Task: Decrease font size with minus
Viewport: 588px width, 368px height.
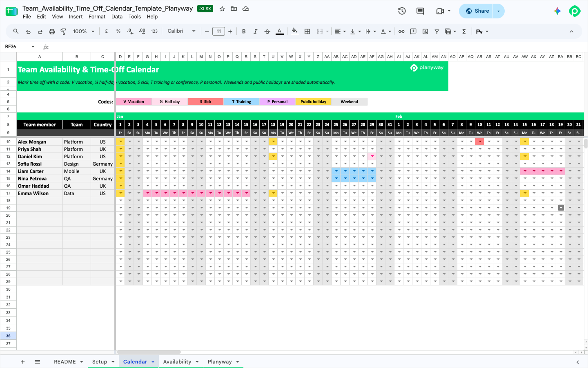Action: (207, 31)
